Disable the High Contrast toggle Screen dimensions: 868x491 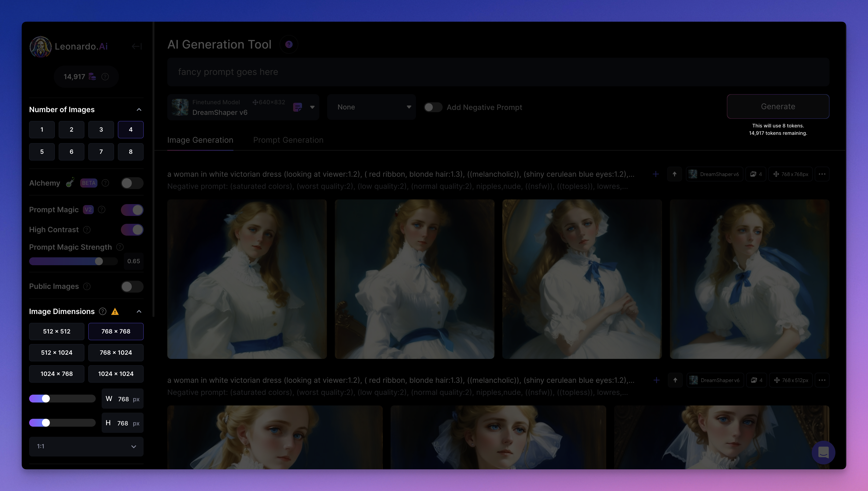point(132,230)
